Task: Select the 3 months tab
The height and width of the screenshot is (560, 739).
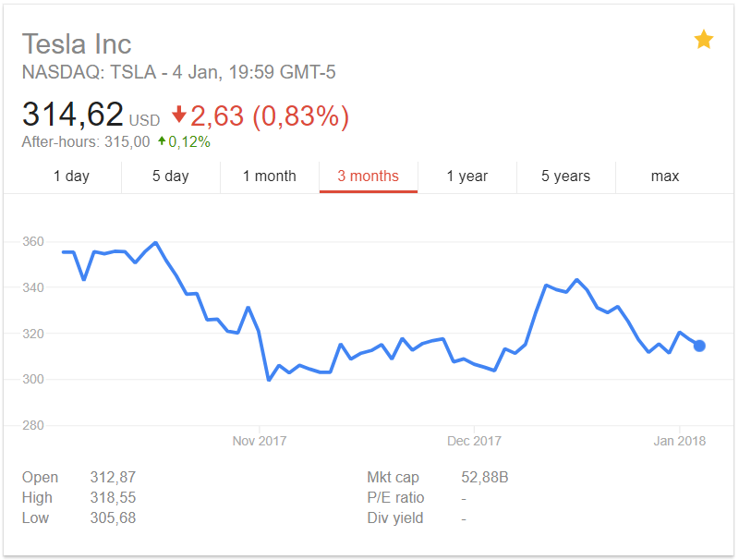Action: click(368, 177)
